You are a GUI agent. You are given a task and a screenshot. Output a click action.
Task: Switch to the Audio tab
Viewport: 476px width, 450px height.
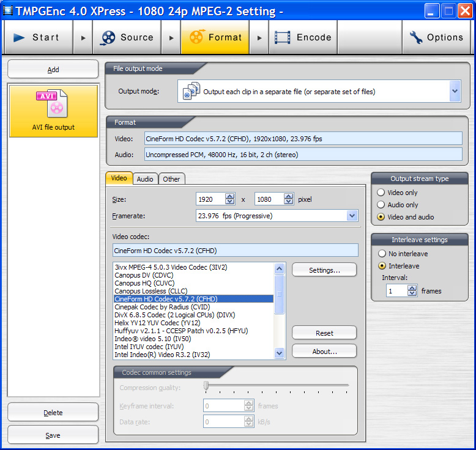tap(145, 179)
